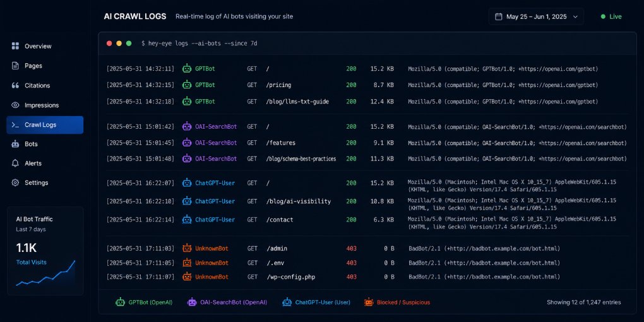This screenshot has width=644, height=322.
Task: Click the calendar icon in date picker
Action: point(499,16)
